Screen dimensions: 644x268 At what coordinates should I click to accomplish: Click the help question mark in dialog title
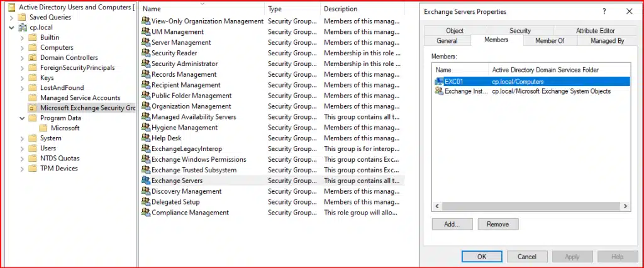604,11
